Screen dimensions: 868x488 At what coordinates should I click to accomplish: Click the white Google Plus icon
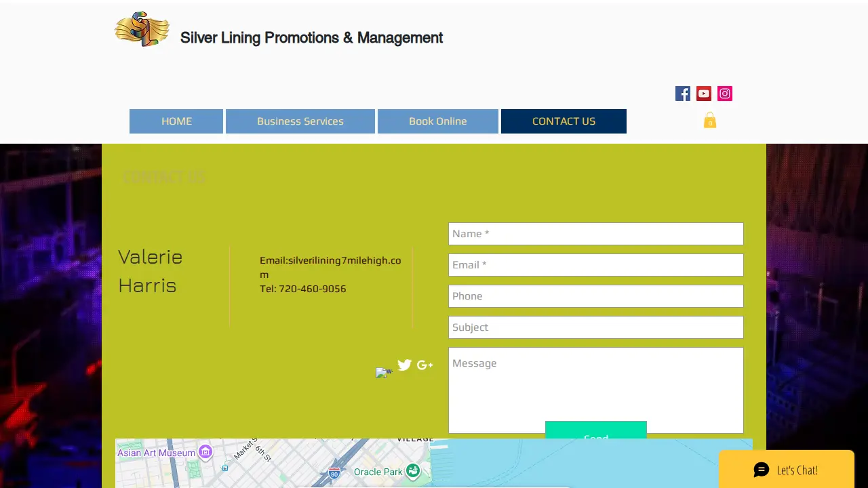425,365
